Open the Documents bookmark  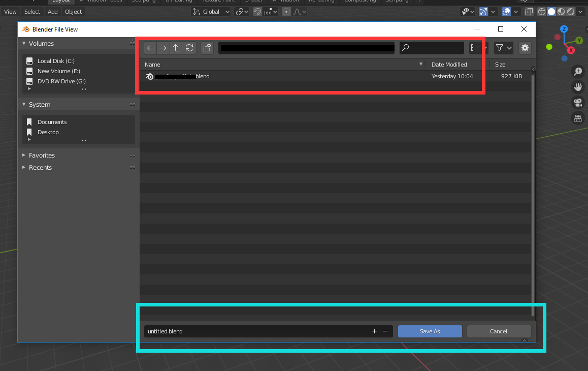(x=52, y=122)
